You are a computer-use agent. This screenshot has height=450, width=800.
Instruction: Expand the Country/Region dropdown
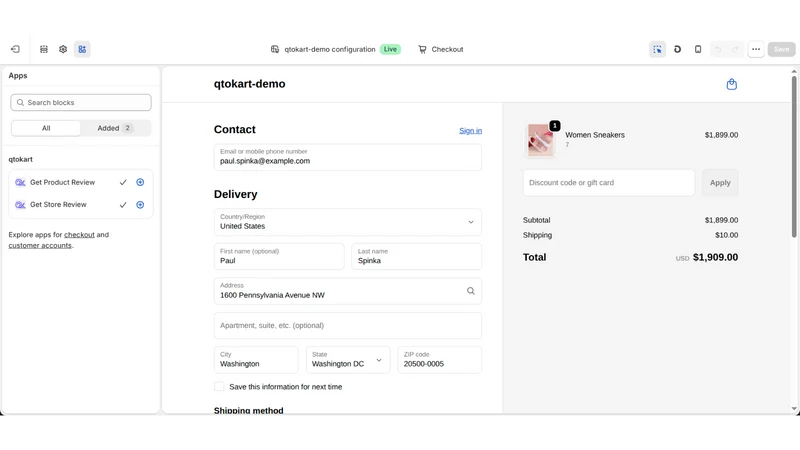click(347, 222)
